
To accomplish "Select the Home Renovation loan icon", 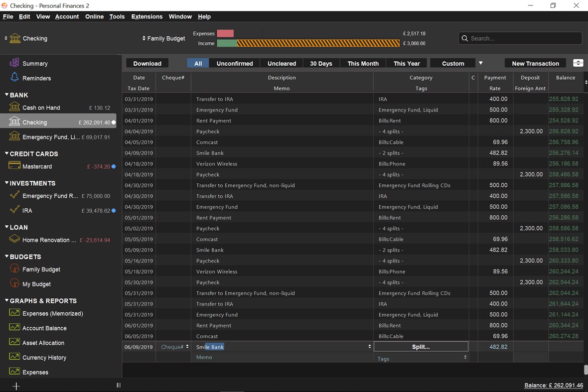I will 14,240.
